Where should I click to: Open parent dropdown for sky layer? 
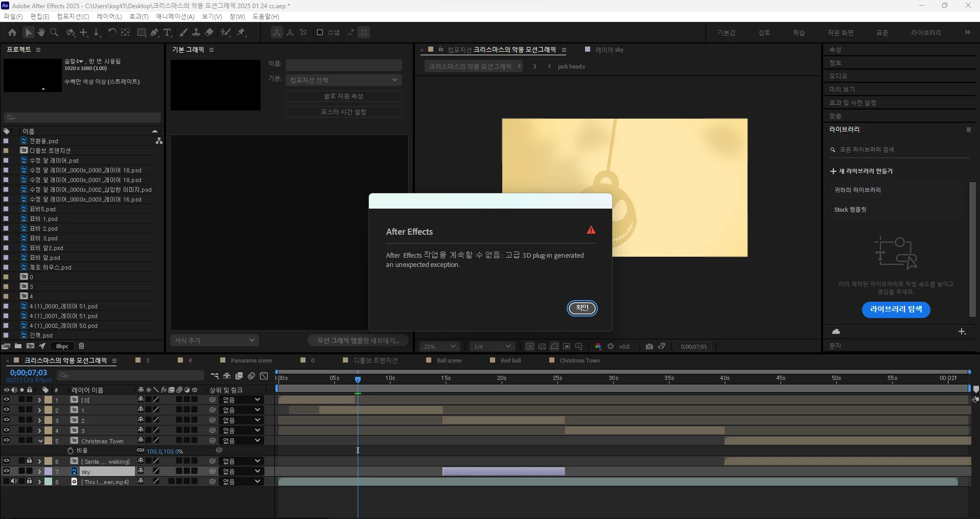pyautogui.click(x=242, y=471)
